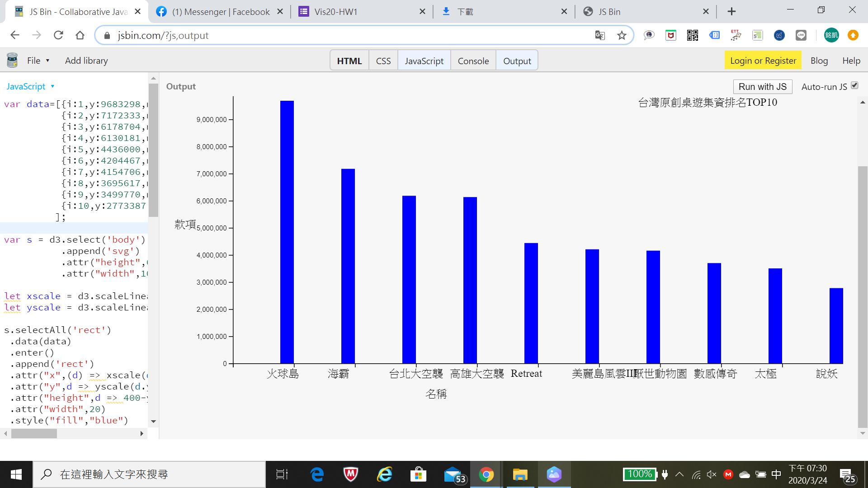This screenshot has height=488, width=868.
Task: Switch to 下載 downloads tab
Action: pos(504,12)
